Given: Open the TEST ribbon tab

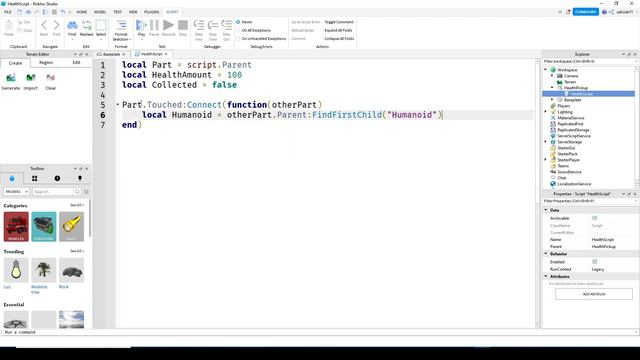Looking at the screenshot, I should coord(118,12).
